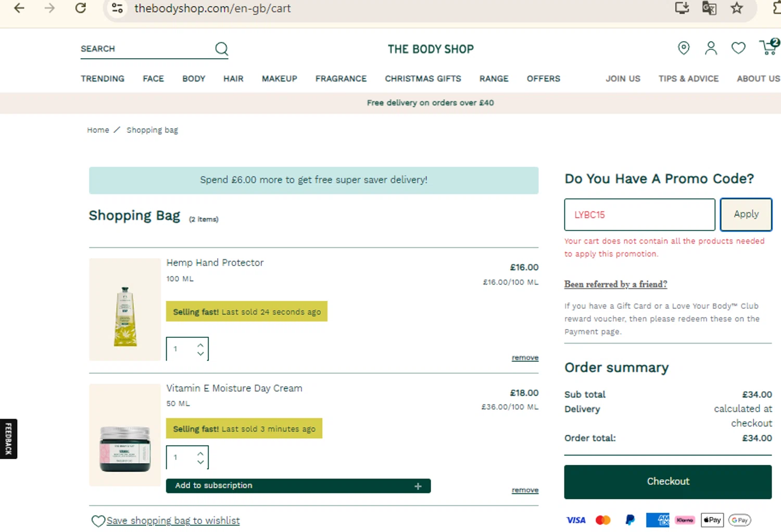This screenshot has width=781, height=532.
Task: Remove Hemp Hand Protector from bag
Action: (525, 358)
